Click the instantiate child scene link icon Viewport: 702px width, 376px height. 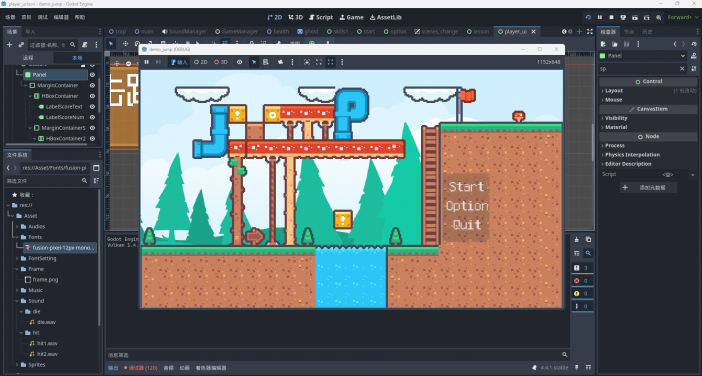coord(21,45)
